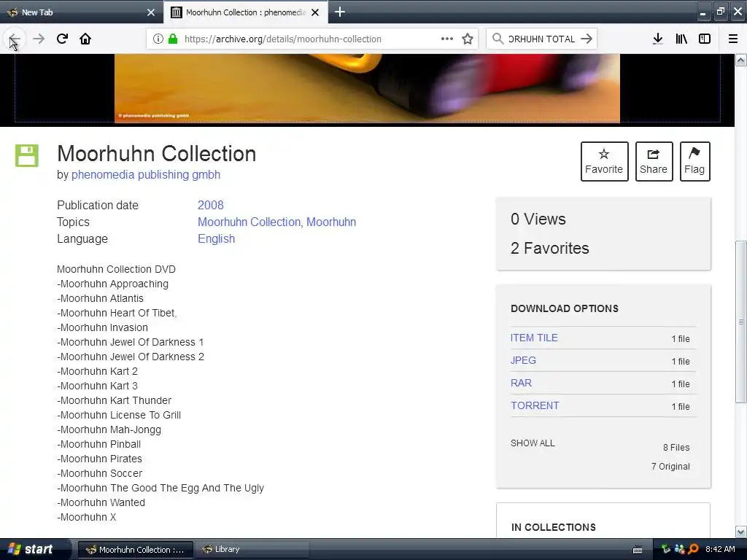Download the ITEM TILE file

pyautogui.click(x=534, y=338)
